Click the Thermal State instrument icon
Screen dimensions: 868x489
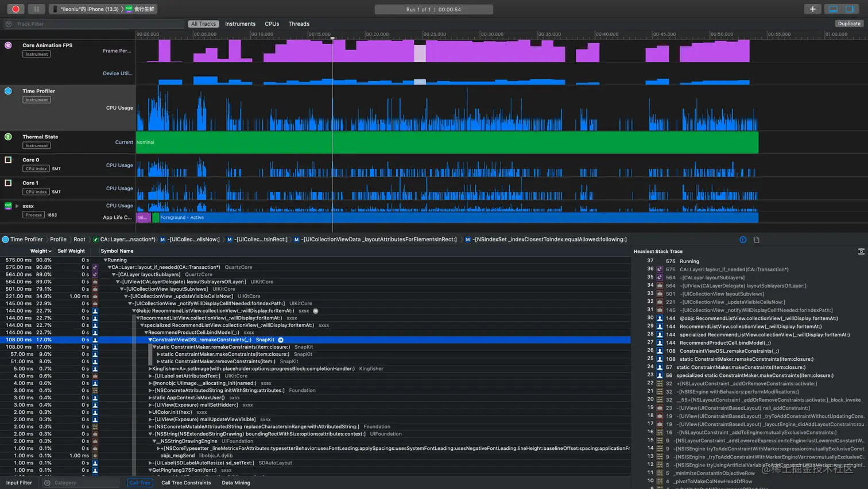coord(8,137)
